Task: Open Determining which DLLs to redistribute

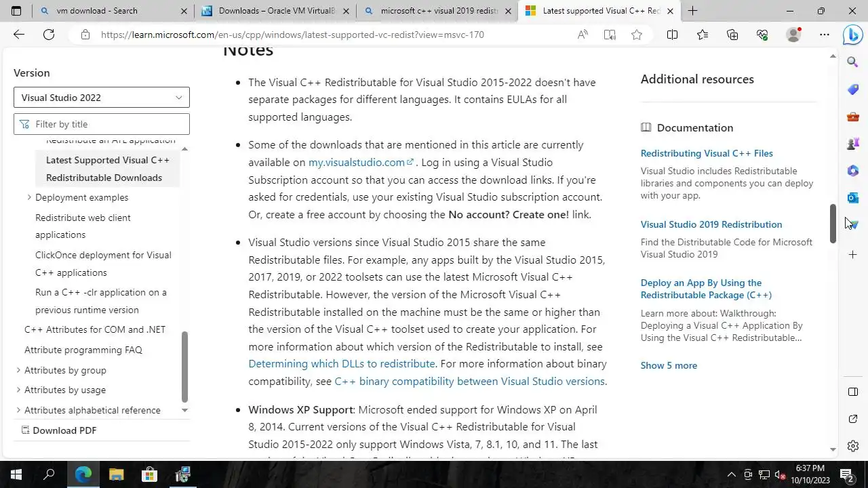Action: pyautogui.click(x=342, y=364)
